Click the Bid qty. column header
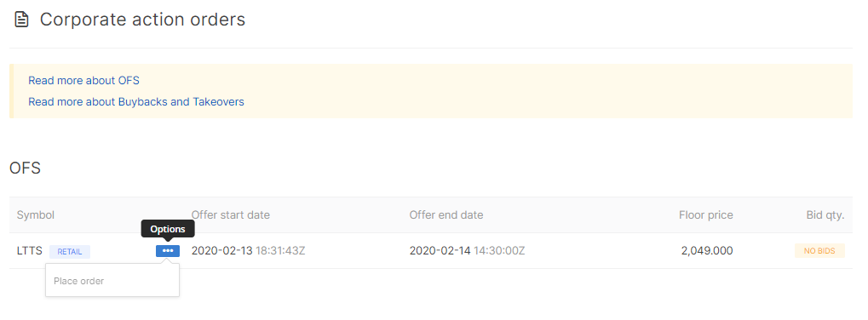This screenshot has height=320, width=868. tap(825, 215)
